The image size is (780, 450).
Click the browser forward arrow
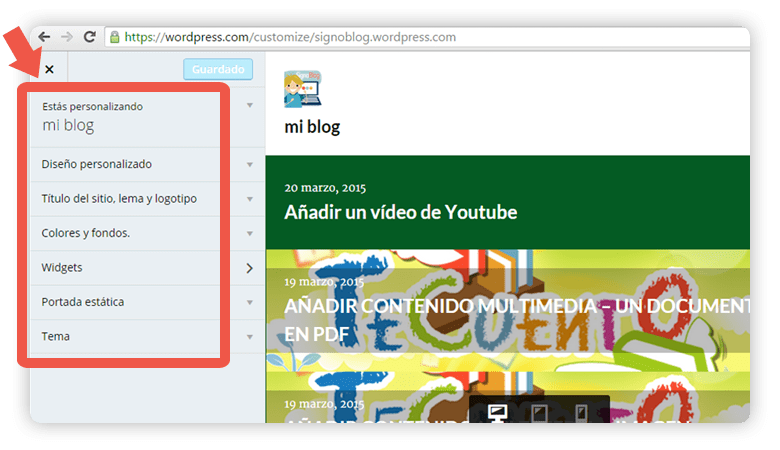67,37
